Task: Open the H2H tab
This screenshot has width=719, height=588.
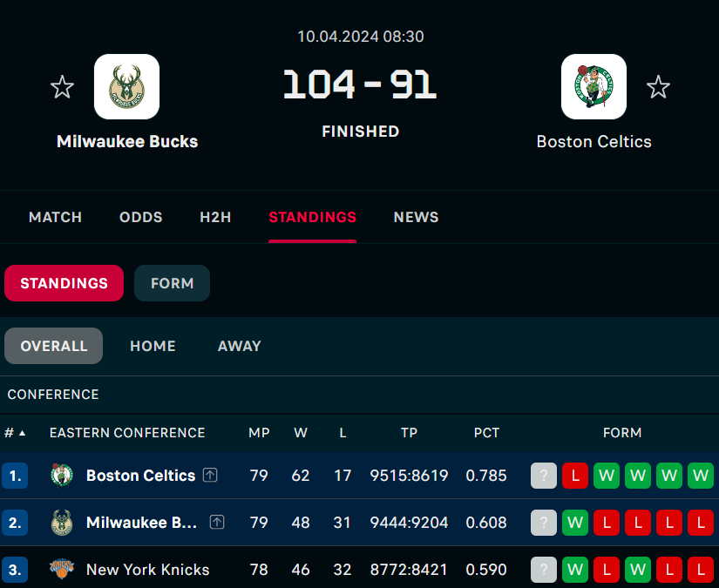Action: click(215, 217)
